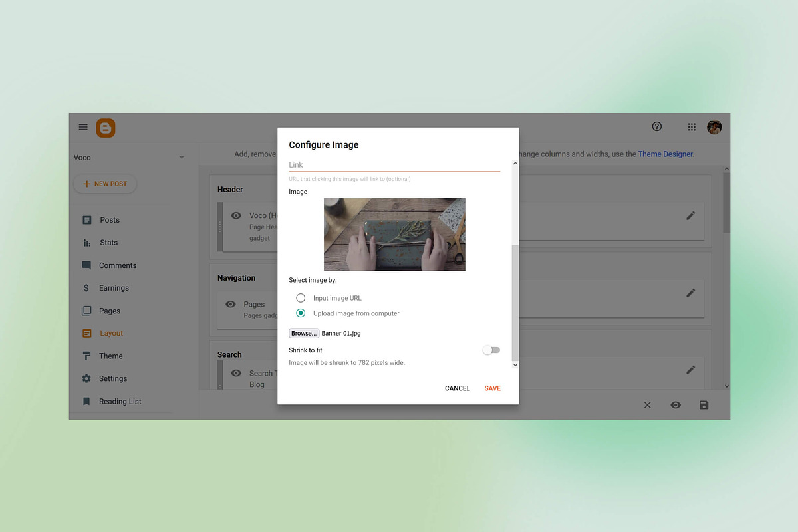Click the save disk icon in bottom bar

704,405
